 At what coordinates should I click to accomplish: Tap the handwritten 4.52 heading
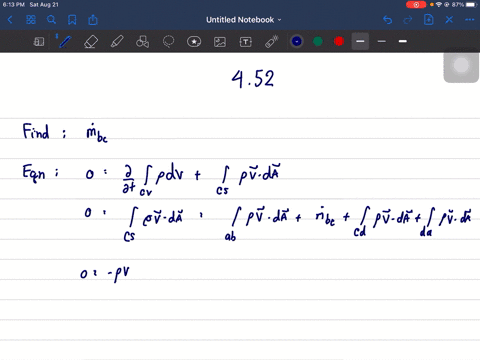coord(253,79)
